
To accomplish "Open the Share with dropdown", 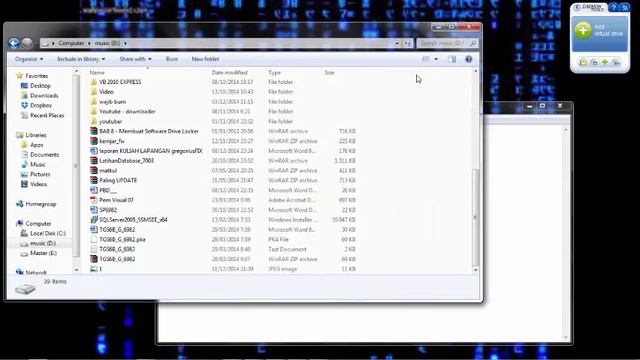I will [136, 59].
